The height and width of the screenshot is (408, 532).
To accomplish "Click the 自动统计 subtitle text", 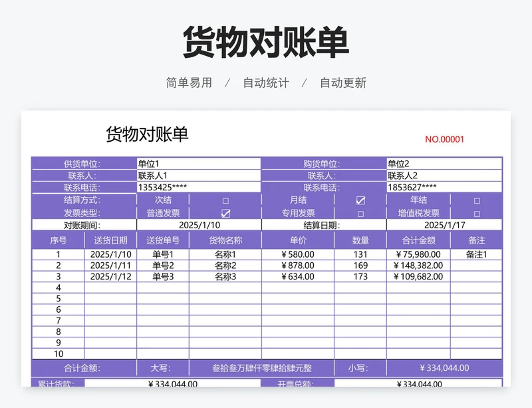I will click(266, 83).
